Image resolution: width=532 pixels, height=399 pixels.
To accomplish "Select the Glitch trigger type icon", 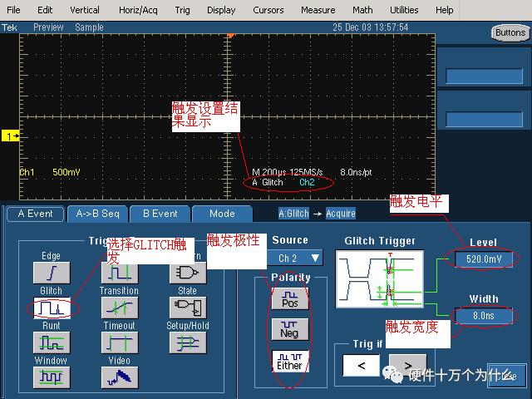I will point(52,308).
